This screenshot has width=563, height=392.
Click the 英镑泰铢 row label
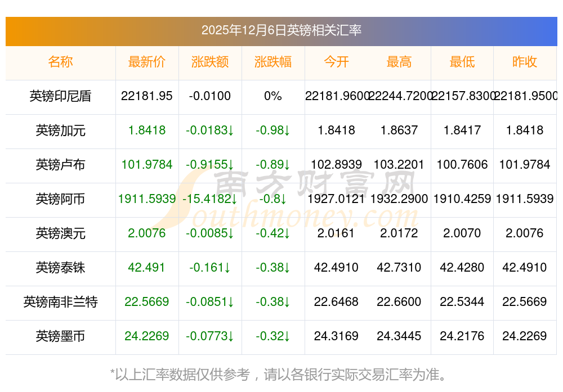[60, 268]
